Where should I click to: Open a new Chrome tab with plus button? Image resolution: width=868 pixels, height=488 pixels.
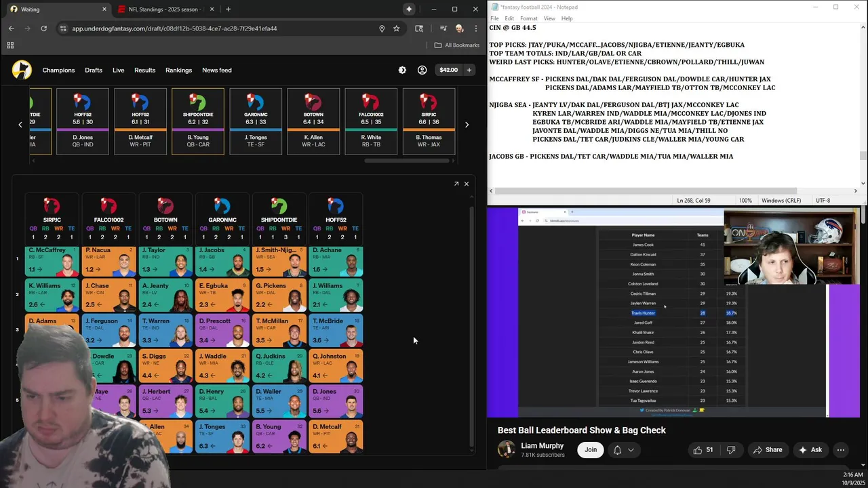(x=228, y=9)
